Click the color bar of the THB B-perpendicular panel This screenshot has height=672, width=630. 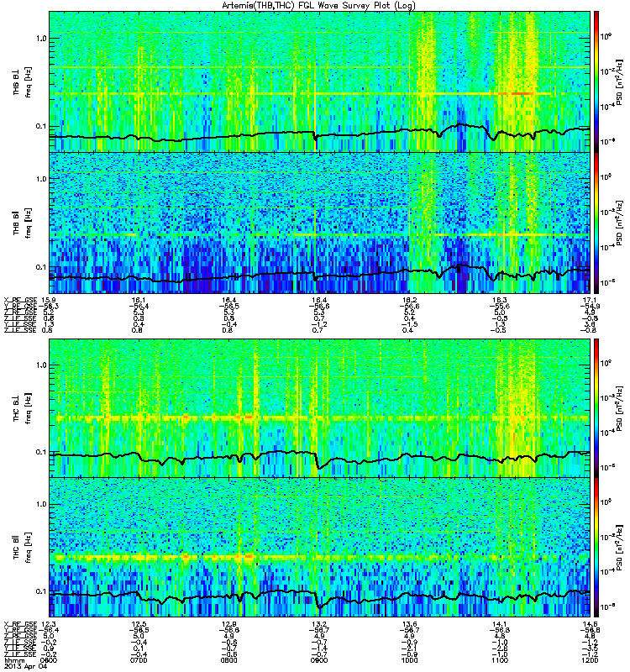coord(596,81)
